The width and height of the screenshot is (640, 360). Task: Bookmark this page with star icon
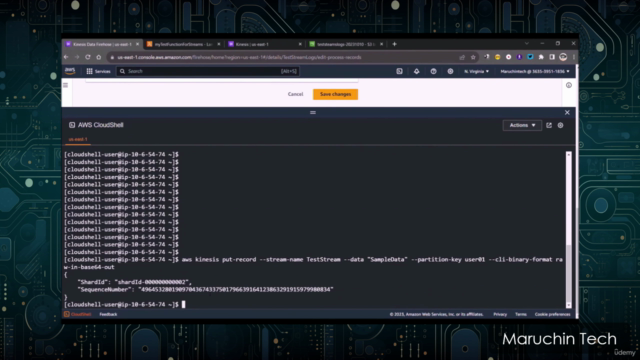tap(473, 57)
